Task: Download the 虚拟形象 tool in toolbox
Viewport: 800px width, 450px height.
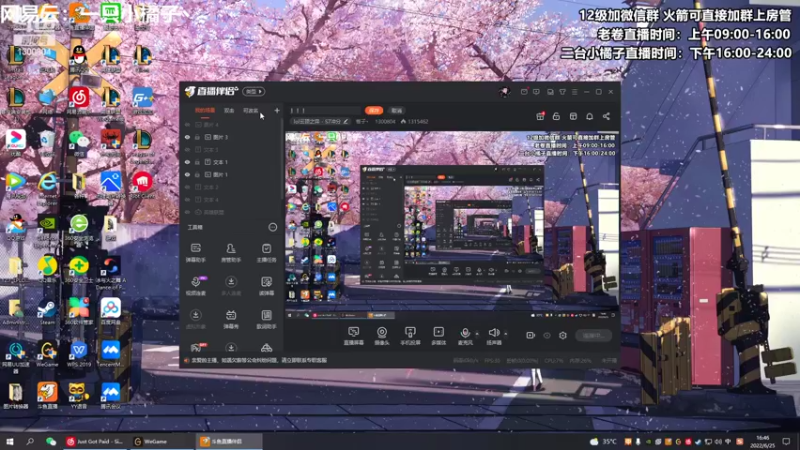Action: click(195, 319)
